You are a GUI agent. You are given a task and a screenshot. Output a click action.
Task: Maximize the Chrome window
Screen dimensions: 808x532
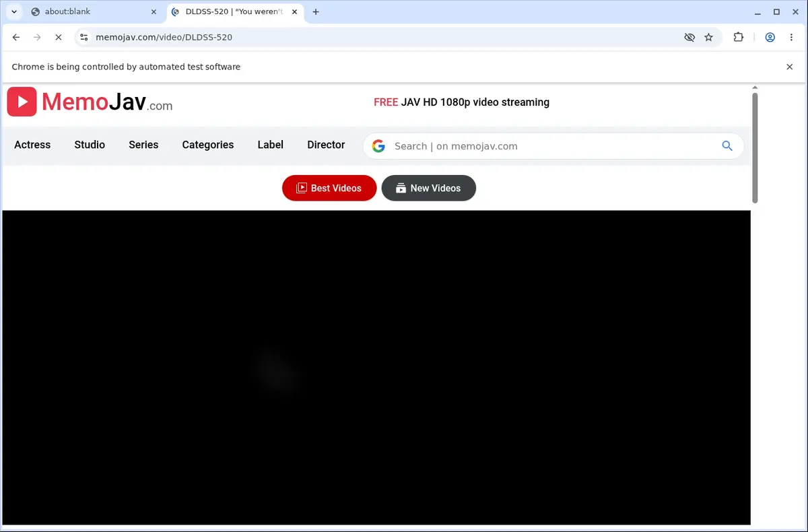[x=776, y=11]
